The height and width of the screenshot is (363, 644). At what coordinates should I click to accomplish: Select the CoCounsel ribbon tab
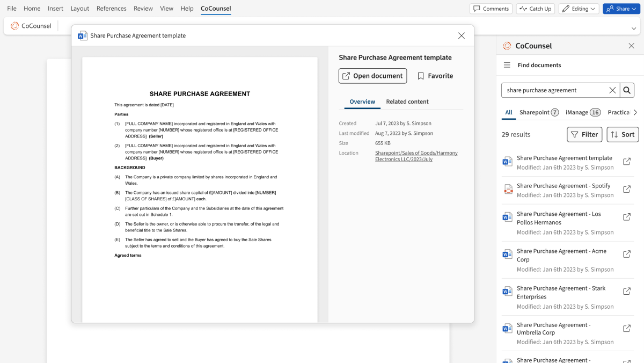[216, 9]
